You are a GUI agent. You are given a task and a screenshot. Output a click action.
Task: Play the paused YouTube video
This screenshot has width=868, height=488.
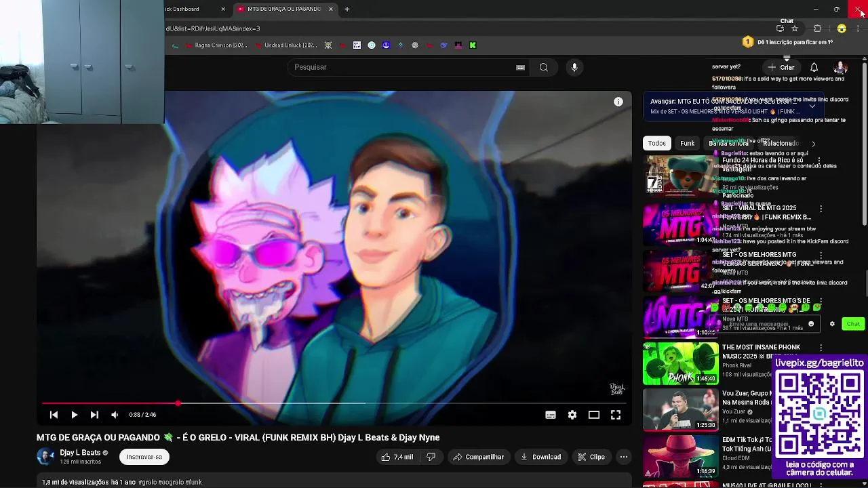click(x=74, y=415)
